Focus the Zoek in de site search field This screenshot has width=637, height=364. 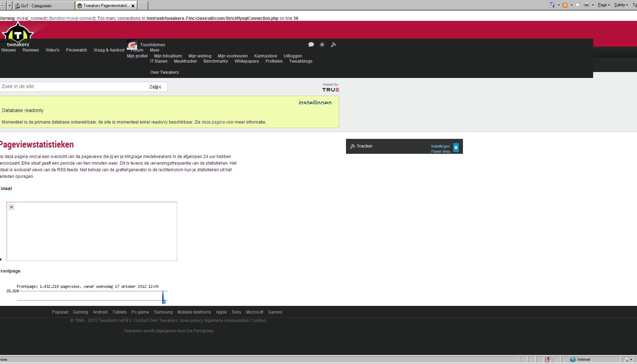(x=74, y=87)
